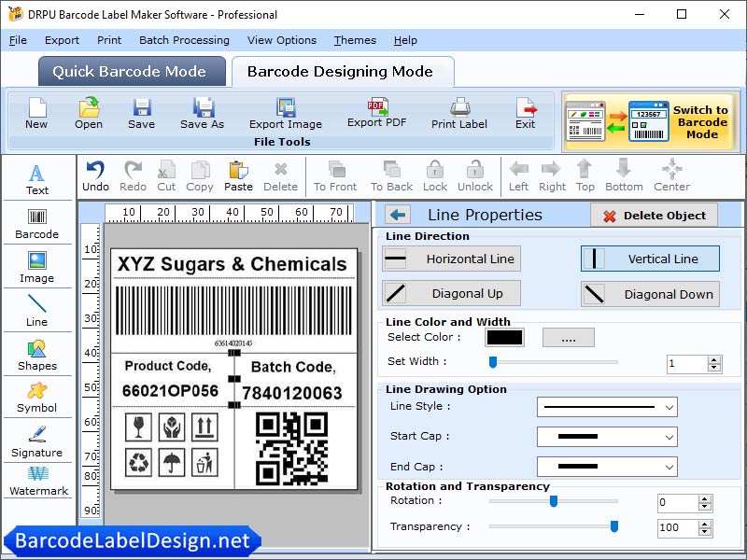This screenshot has width=747, height=560.
Task: Click the Print Label icon
Action: tap(458, 114)
